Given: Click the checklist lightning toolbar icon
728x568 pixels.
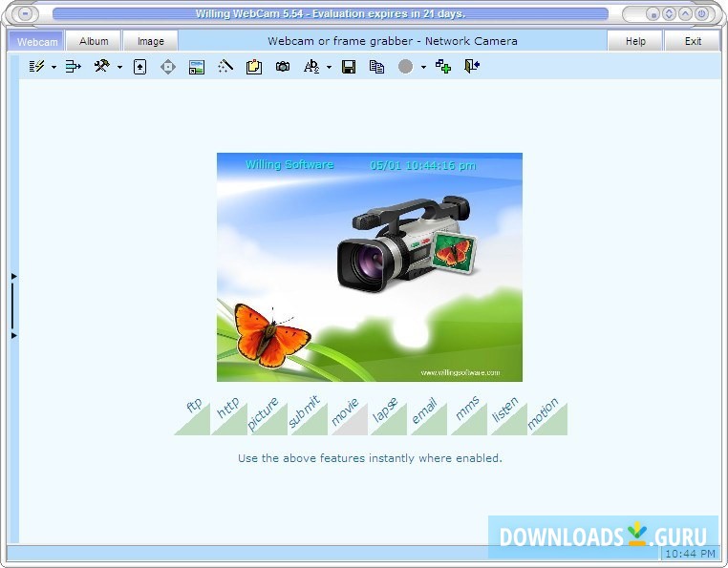Looking at the screenshot, I should point(36,67).
